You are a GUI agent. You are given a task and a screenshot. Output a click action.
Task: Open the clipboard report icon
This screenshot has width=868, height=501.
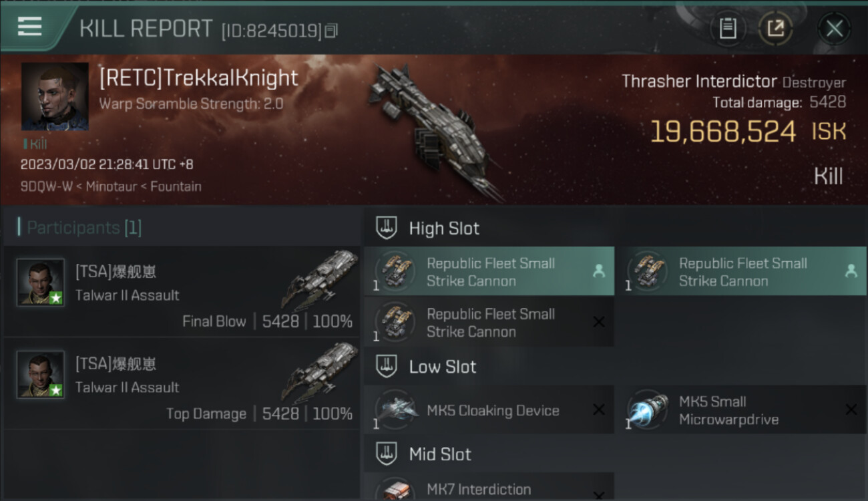point(728,28)
